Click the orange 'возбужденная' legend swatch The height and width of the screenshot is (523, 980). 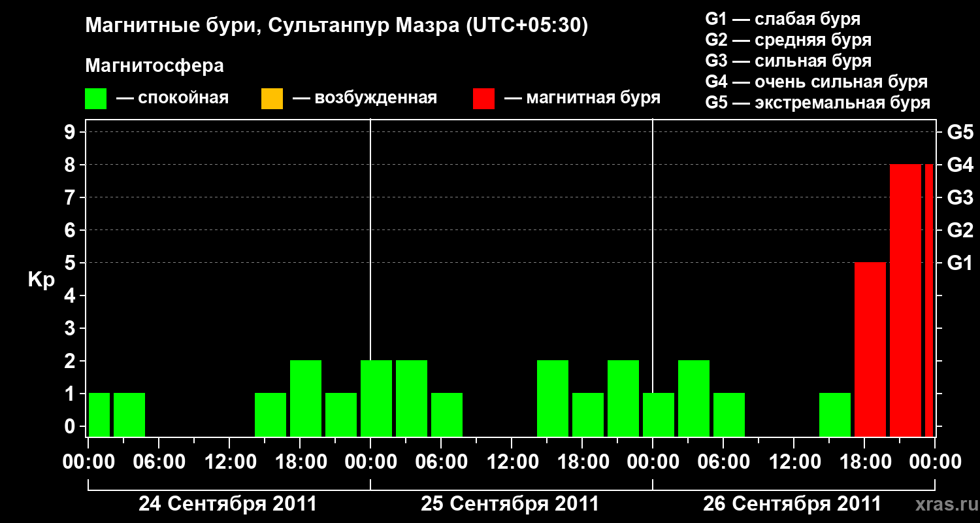(x=272, y=99)
